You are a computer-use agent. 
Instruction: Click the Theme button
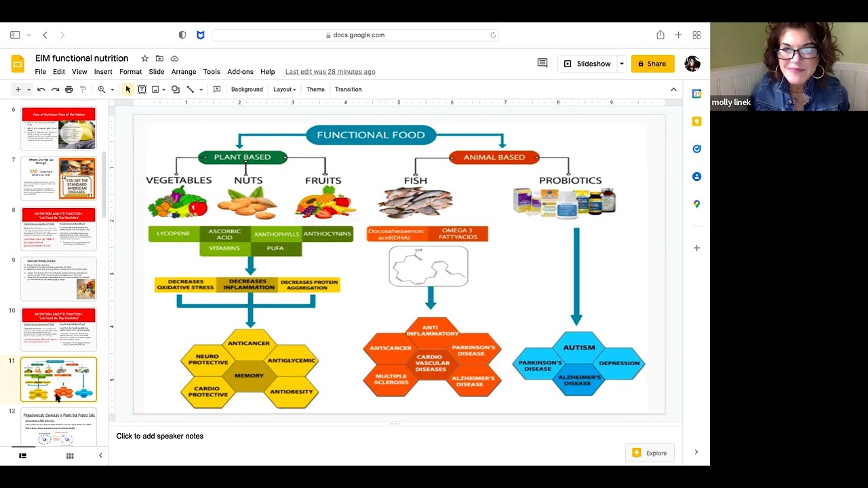(315, 89)
